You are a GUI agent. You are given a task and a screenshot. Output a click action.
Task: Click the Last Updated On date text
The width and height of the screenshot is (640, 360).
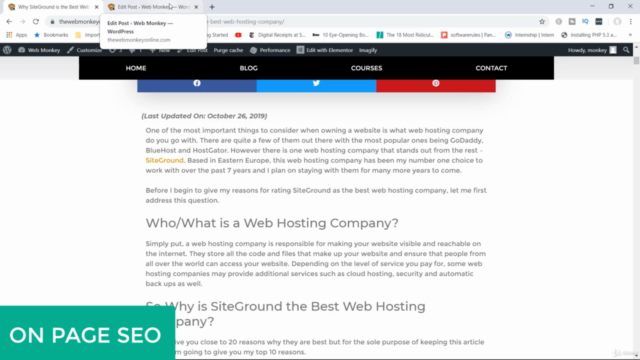click(x=204, y=116)
